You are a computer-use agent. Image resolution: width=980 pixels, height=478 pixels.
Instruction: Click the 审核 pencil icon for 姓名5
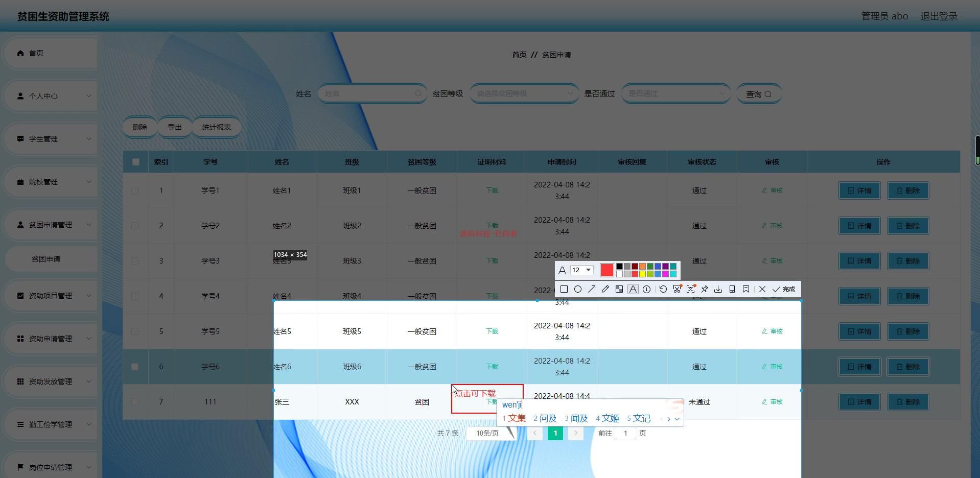(764, 331)
